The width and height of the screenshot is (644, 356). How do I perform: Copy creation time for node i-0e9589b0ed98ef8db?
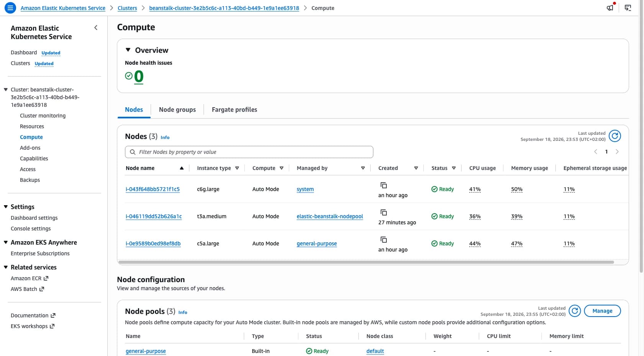(x=383, y=240)
